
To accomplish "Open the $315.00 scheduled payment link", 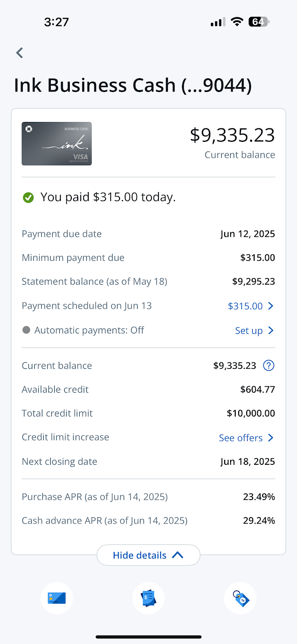I will tap(247, 306).
